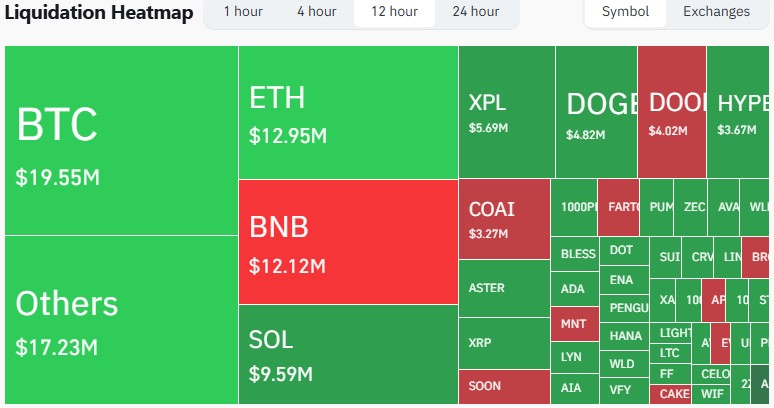Click the DOGE $4.82M tile
Viewport: 774px width, 408px height.
pos(597,112)
